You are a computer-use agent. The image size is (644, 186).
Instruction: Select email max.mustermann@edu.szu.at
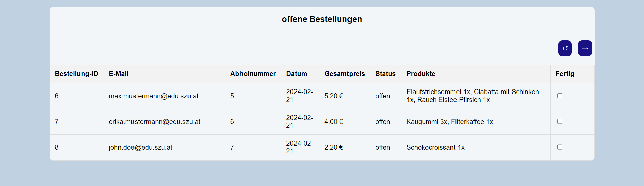coord(154,96)
